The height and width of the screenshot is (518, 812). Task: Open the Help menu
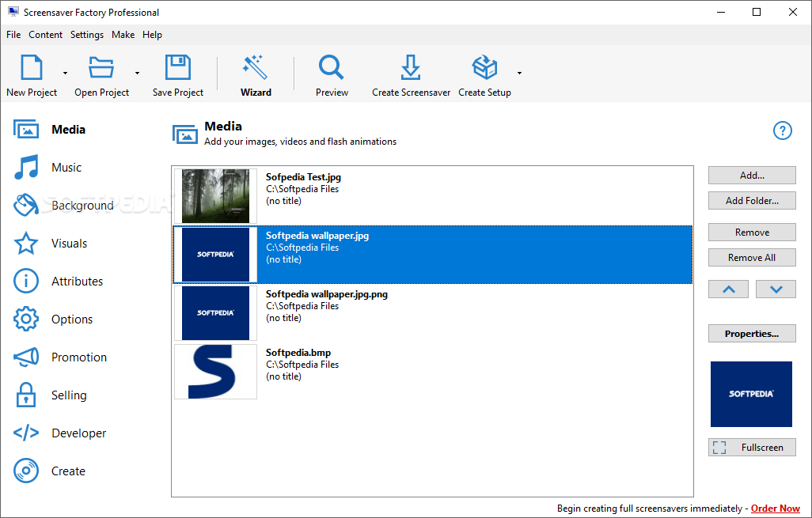[152, 35]
